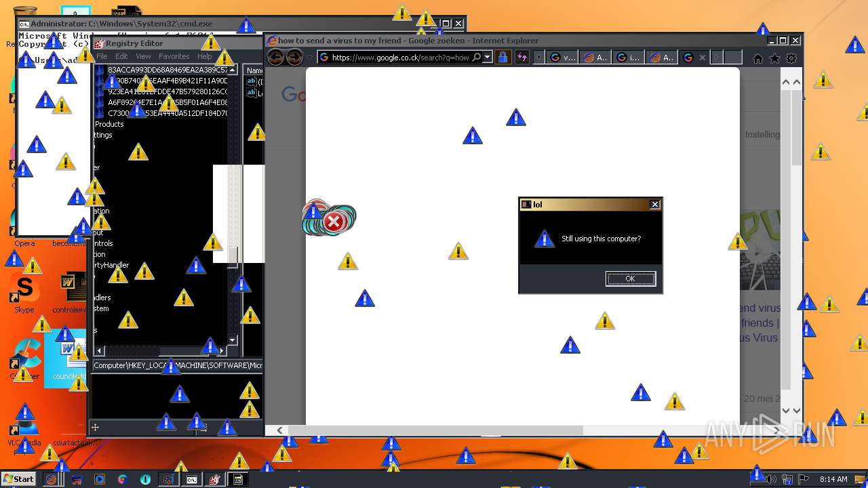Switch to the cmd.exe taskbar button

click(192, 479)
